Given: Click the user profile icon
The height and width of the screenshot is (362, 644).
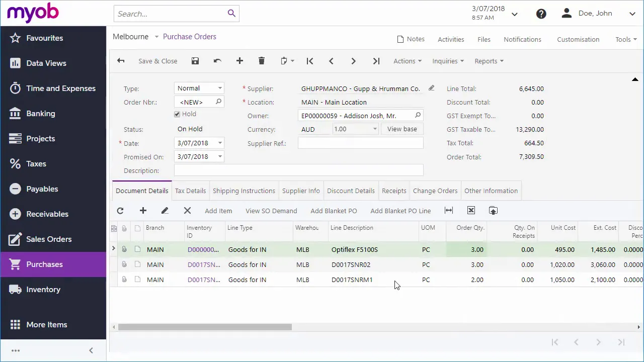Looking at the screenshot, I should 567,13.
